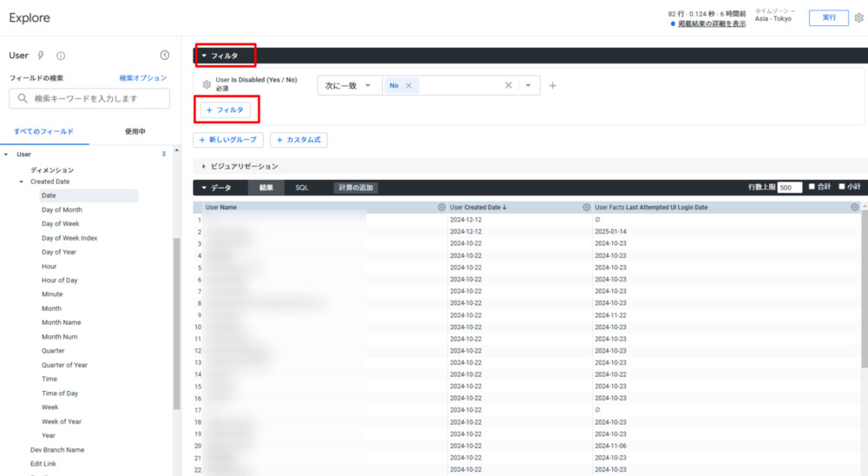Enable the 小計 checkbox
This screenshot has height=476, width=868.
[x=842, y=187]
